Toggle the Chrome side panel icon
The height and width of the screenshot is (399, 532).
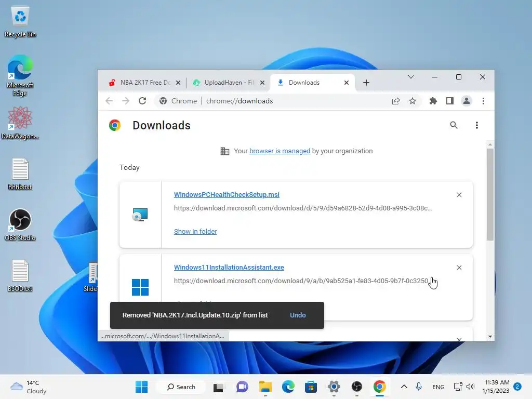tap(450, 101)
